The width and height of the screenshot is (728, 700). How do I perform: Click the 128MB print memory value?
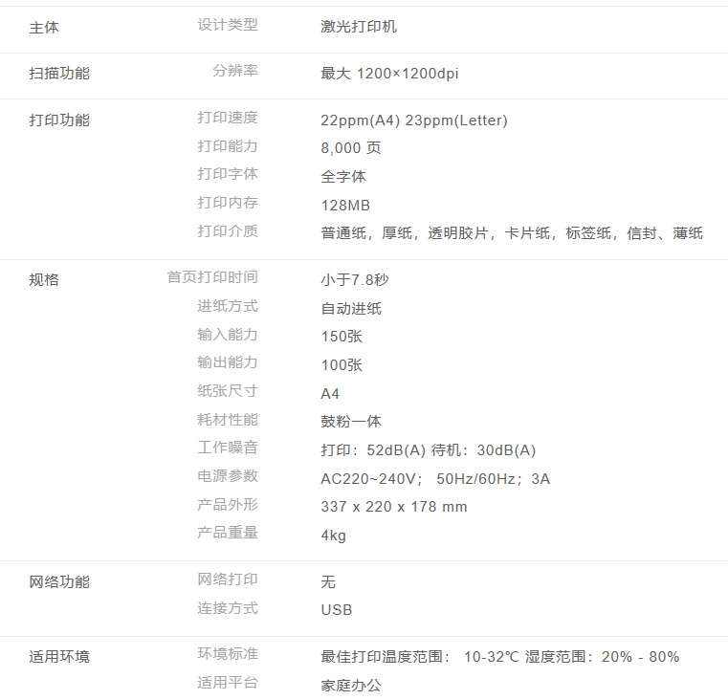[x=345, y=206]
